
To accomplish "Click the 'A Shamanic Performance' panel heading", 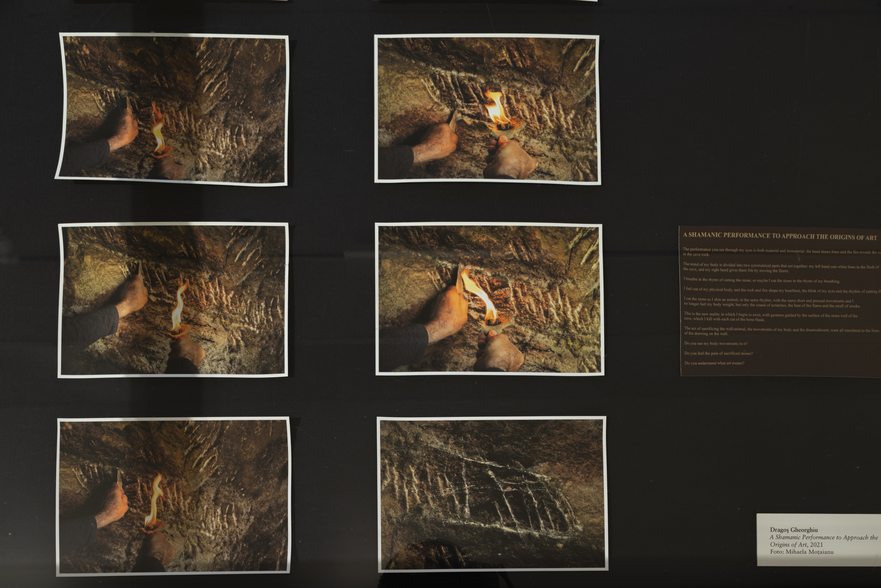I will click(780, 236).
